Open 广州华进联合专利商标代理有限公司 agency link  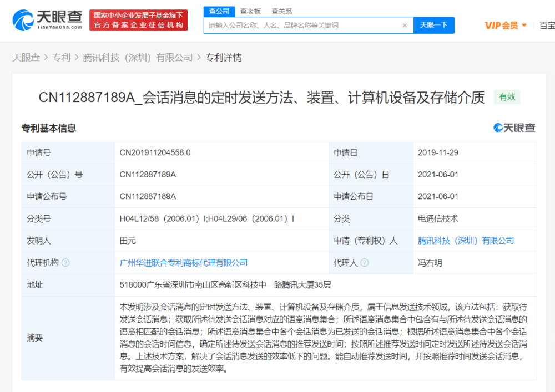[184, 263]
